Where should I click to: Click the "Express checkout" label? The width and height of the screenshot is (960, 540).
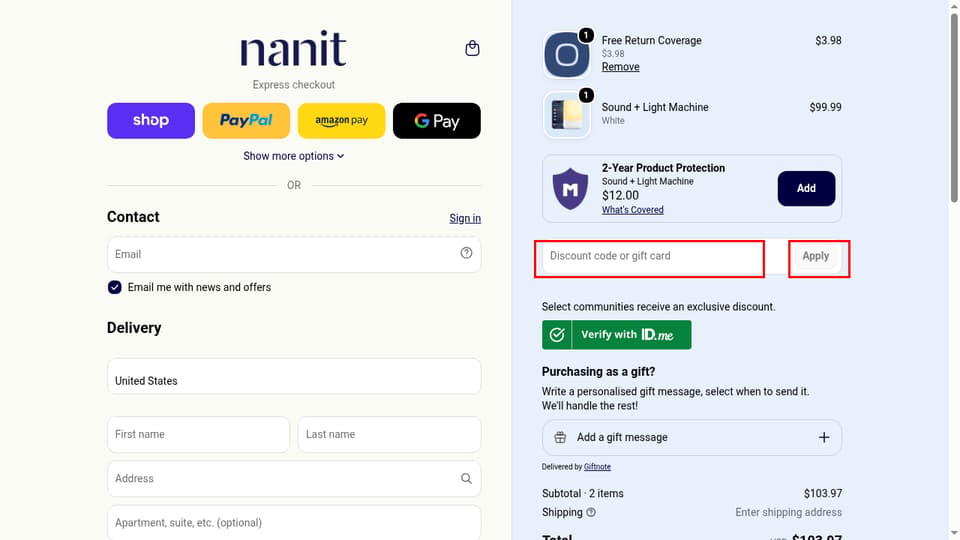point(294,84)
